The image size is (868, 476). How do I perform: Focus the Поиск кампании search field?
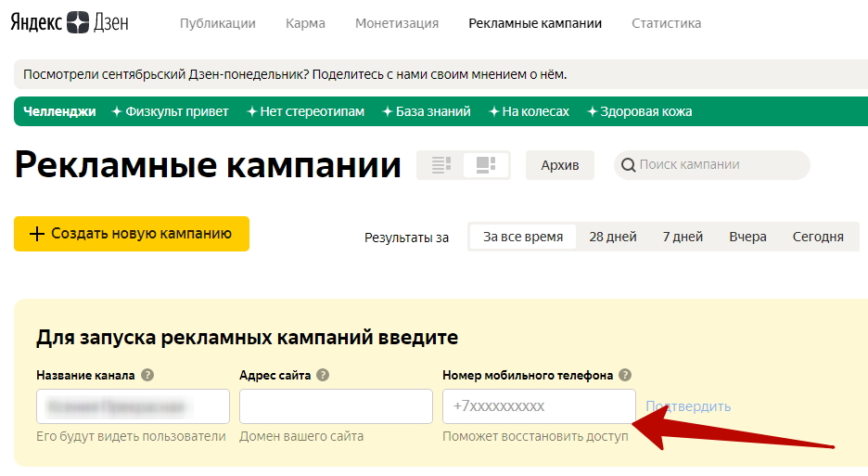712,165
